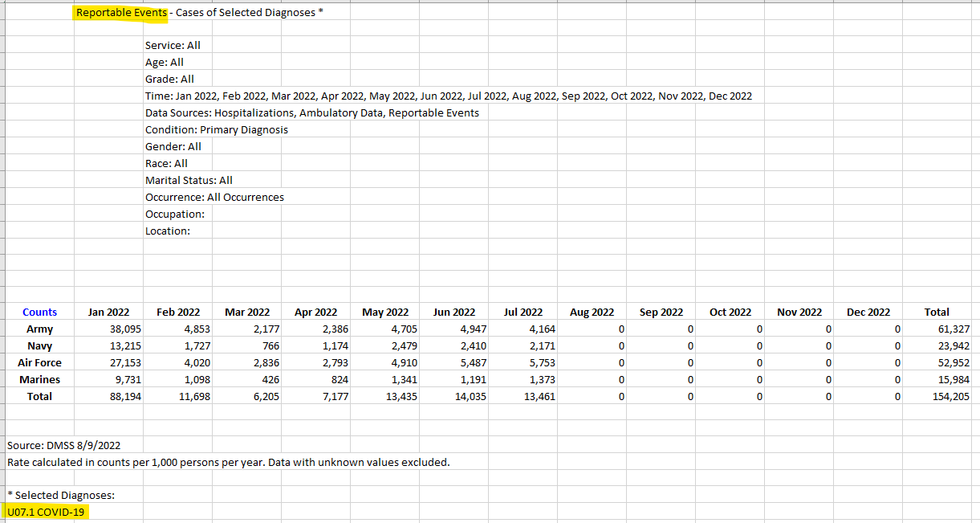Click the May 2022 column header
This screenshot has width=980, height=523.
click(385, 312)
